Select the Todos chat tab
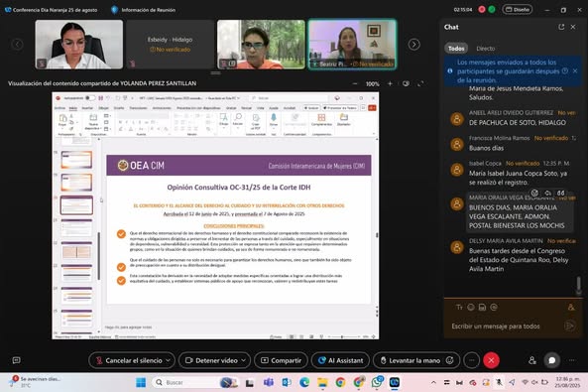 456,49
